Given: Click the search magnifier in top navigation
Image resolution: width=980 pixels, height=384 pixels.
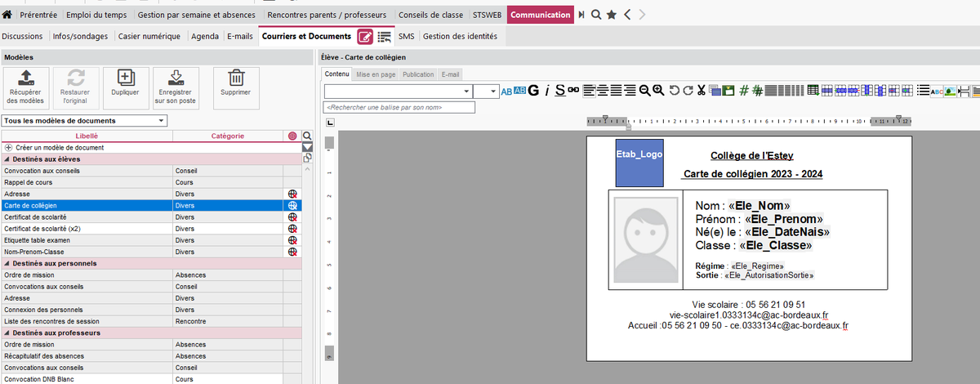Looking at the screenshot, I should point(596,15).
